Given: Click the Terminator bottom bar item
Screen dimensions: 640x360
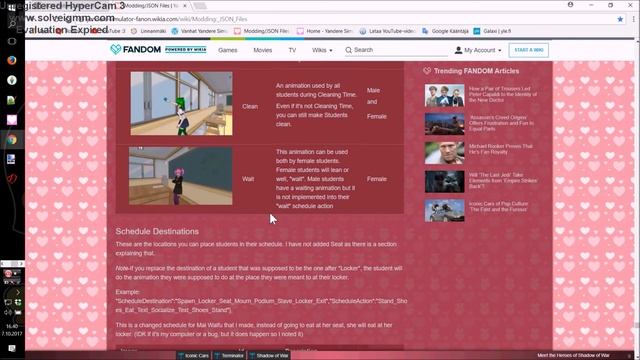Looking at the screenshot, I should tap(229, 356).
